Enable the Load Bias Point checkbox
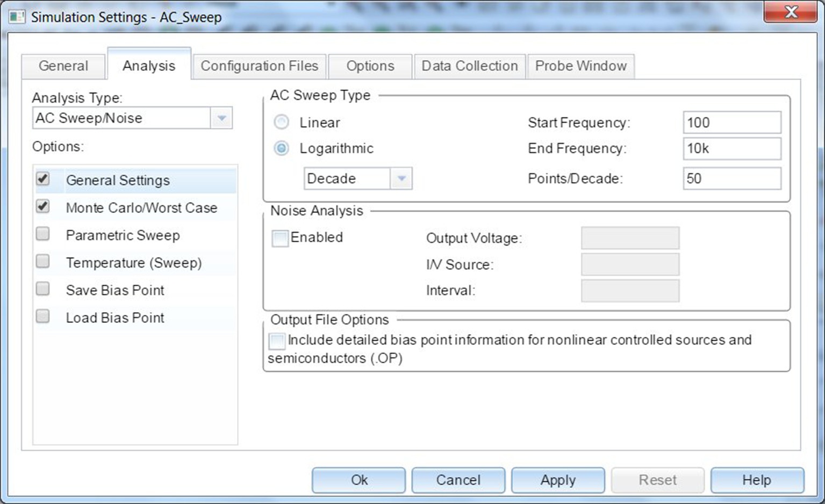This screenshot has width=825, height=504. 43,316
